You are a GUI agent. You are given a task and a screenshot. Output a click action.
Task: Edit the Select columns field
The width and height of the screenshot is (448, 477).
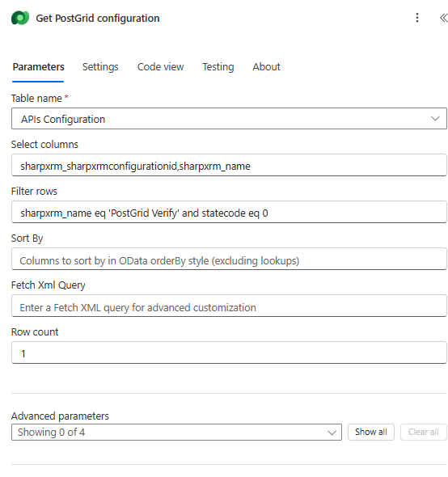coord(229,165)
